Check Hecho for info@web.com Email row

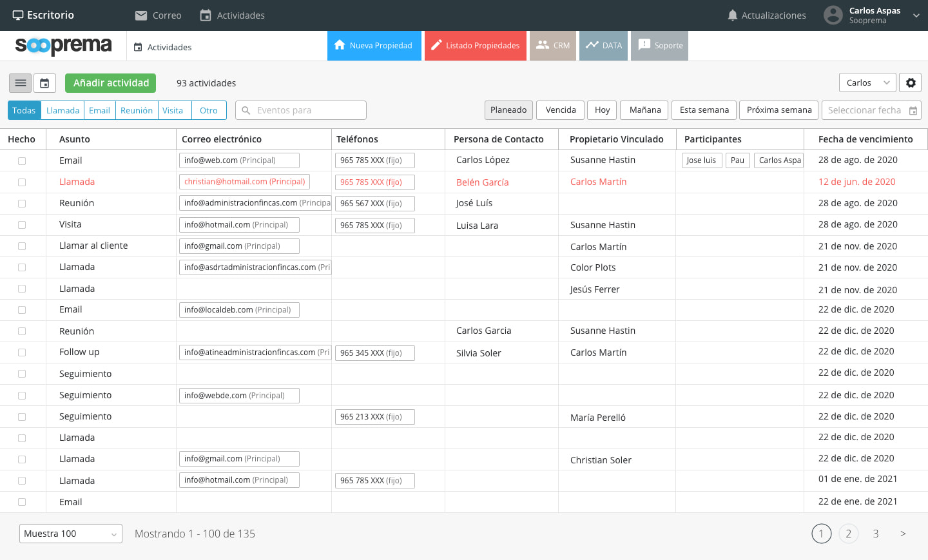click(22, 161)
